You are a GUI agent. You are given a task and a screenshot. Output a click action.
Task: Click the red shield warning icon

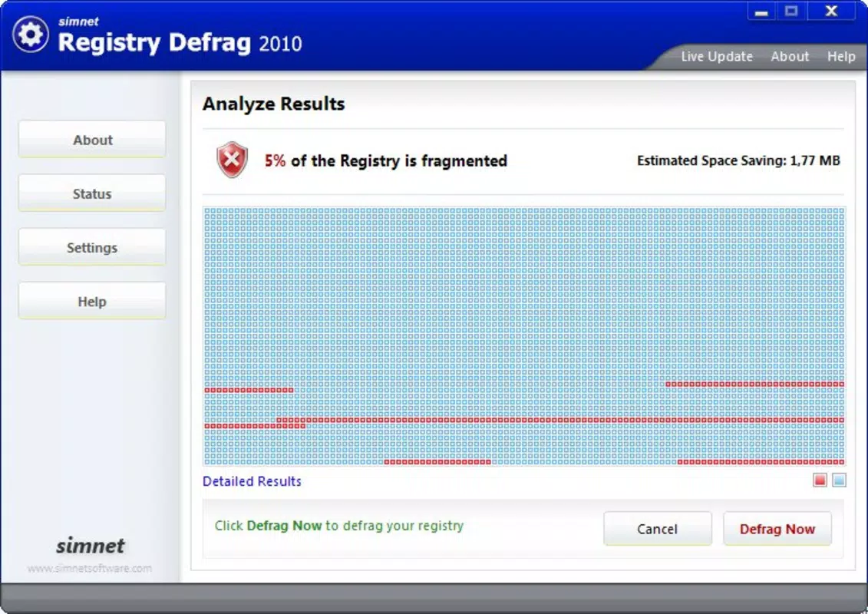pyautogui.click(x=232, y=160)
